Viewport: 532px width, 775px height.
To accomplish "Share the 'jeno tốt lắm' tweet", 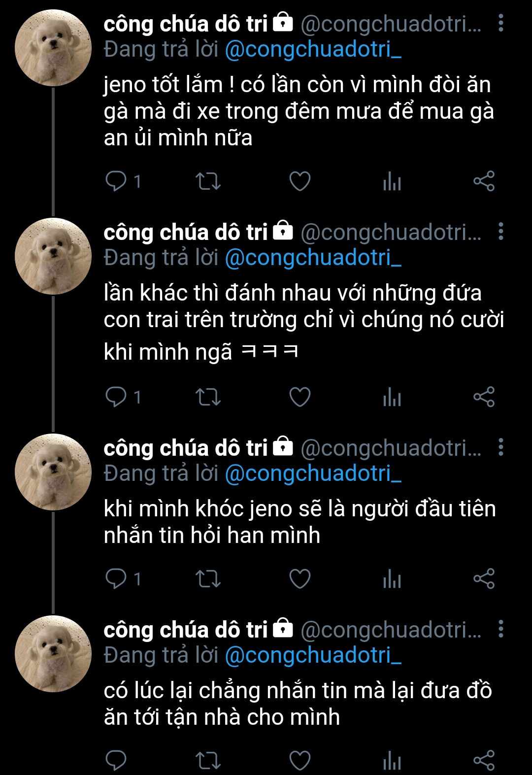I will click(484, 182).
